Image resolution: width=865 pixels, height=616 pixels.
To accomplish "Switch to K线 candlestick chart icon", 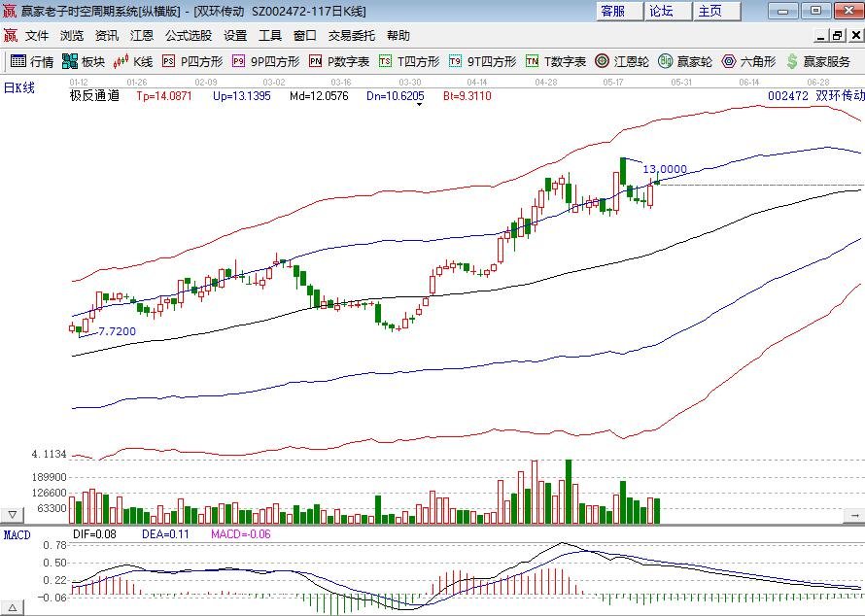I will click(x=132, y=62).
